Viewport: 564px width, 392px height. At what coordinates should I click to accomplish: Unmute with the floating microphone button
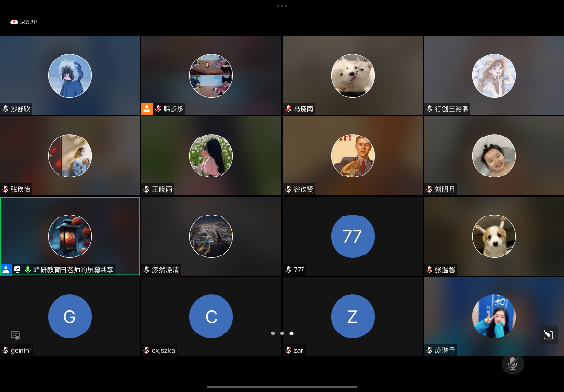(x=512, y=364)
